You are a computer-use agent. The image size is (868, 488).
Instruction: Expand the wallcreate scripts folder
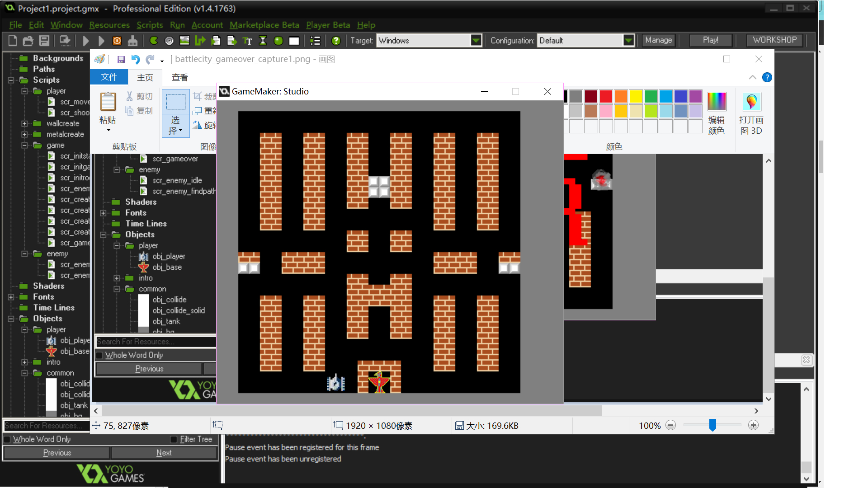tap(24, 123)
